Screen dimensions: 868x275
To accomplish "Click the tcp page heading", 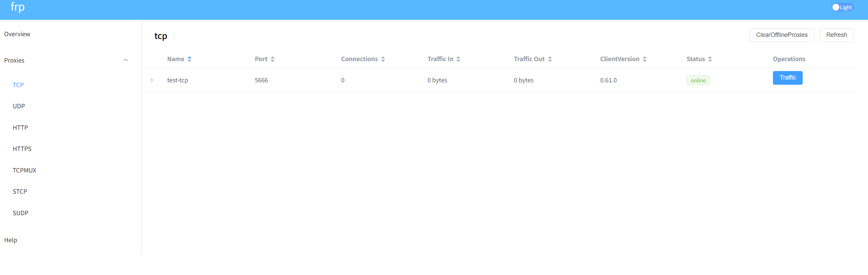I will [161, 36].
